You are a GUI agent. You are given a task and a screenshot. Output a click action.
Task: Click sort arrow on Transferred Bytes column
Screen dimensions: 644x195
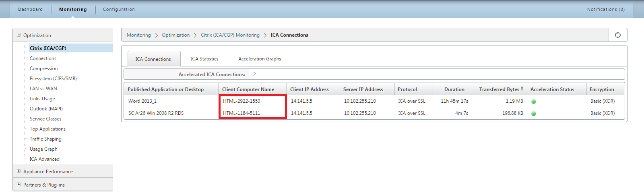[x=522, y=89]
